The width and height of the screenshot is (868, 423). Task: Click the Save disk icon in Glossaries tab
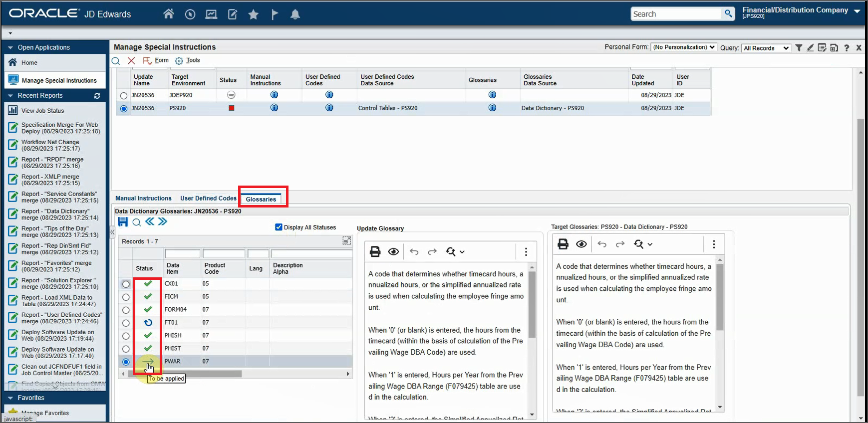coord(123,222)
